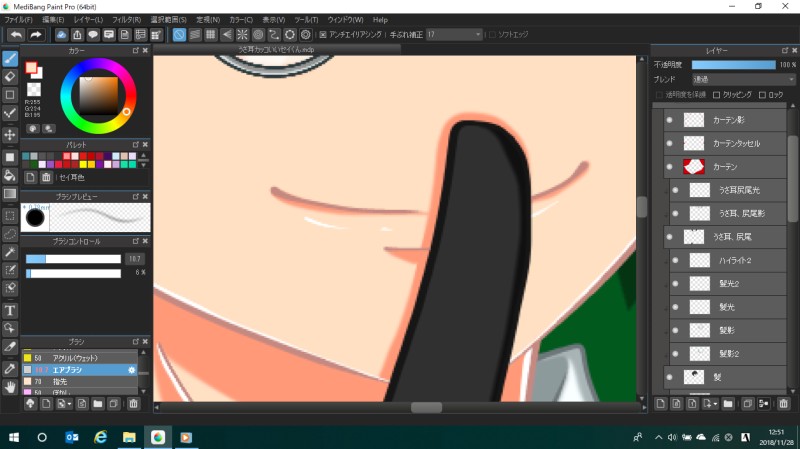800x449 pixels.
Task: Toggle the 透明度を保護 checkbox
Action: point(659,95)
